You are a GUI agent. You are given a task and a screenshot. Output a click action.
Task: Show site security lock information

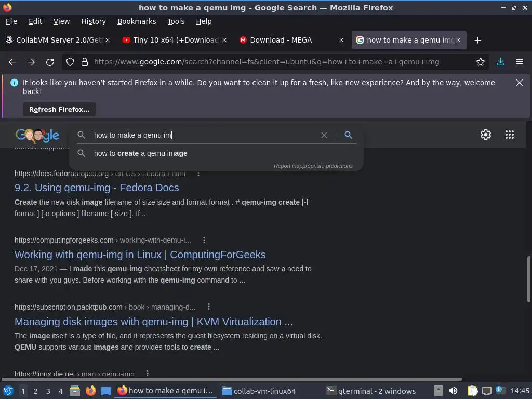85,62
